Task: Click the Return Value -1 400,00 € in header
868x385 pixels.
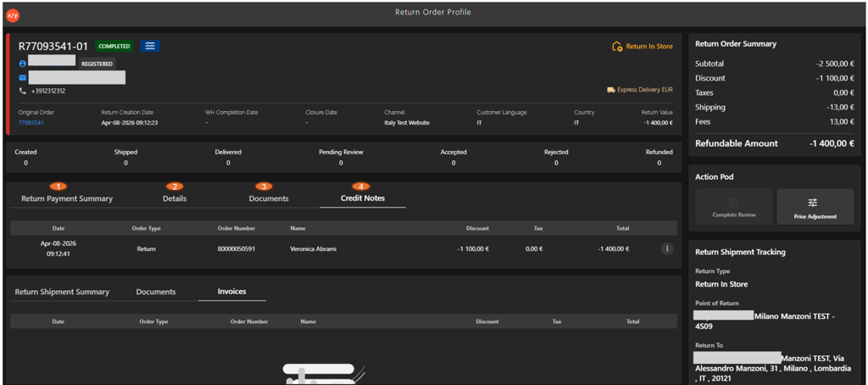Action: point(658,123)
